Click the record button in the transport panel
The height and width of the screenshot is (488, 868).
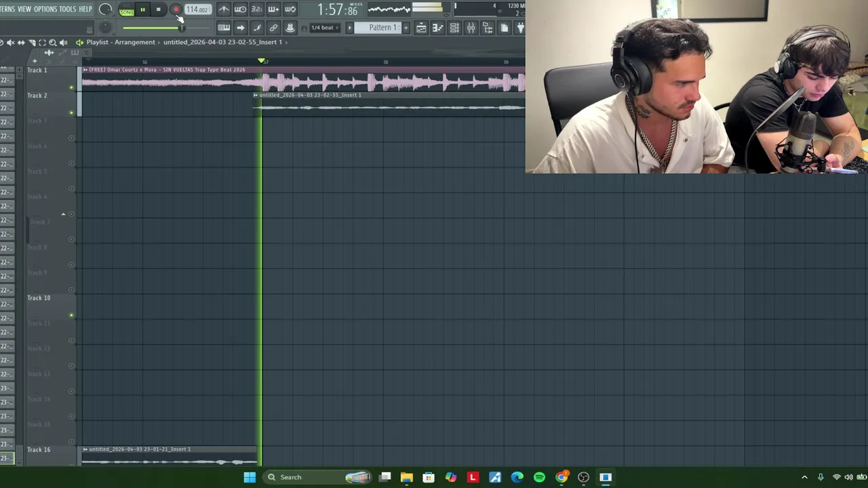click(176, 9)
